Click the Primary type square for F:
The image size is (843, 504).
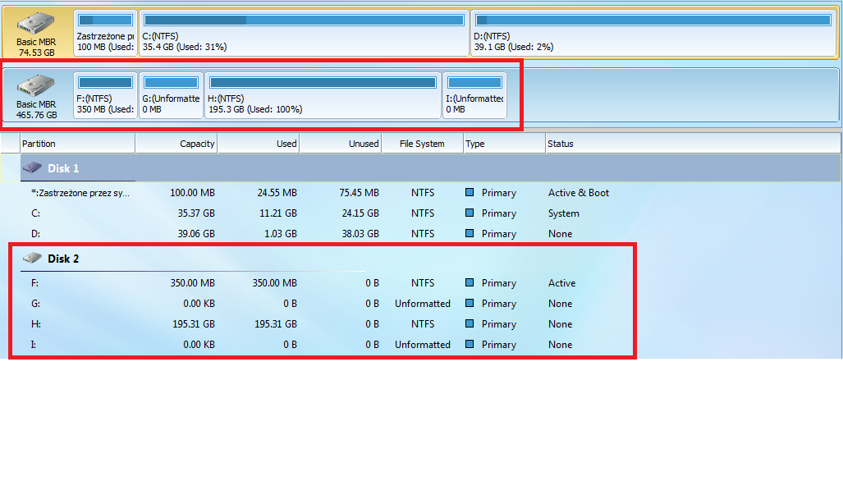click(470, 282)
